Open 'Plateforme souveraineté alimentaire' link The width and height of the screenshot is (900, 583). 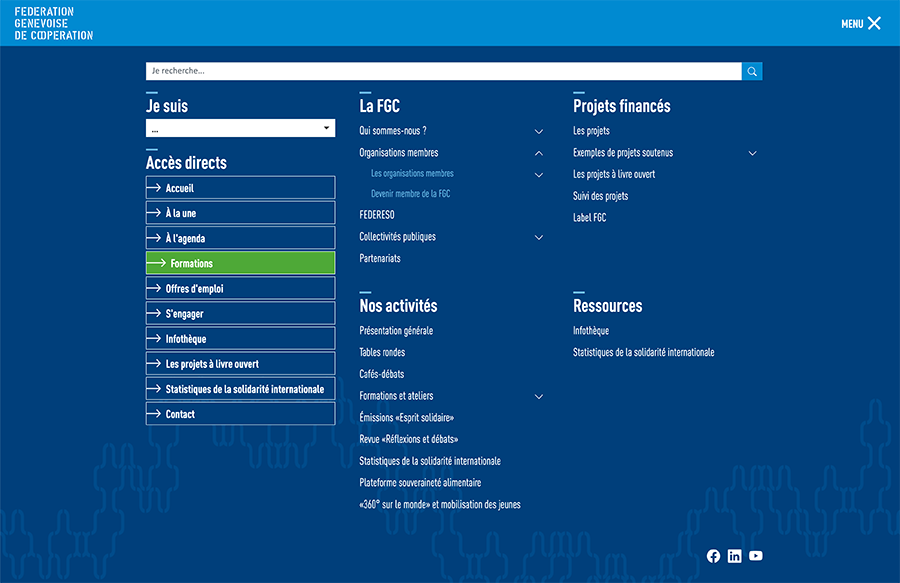point(420,483)
